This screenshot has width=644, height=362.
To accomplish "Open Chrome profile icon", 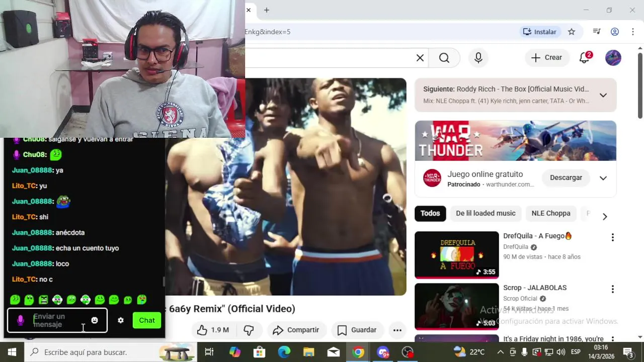I will (615, 32).
